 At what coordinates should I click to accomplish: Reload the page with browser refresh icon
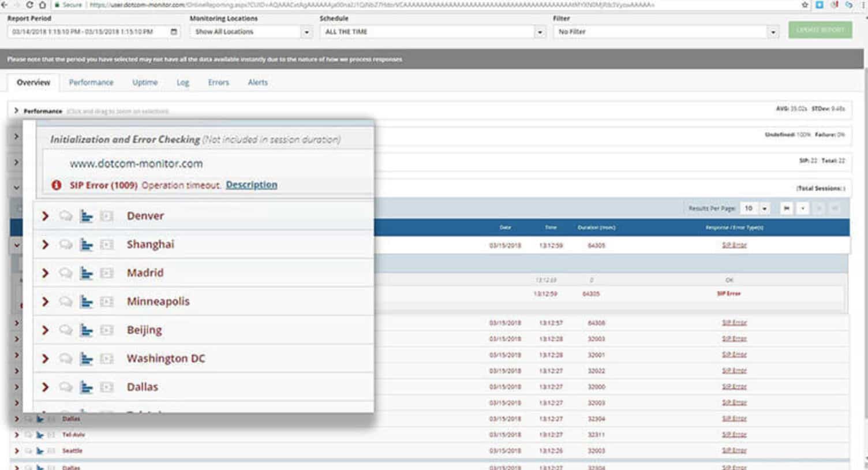click(x=29, y=5)
